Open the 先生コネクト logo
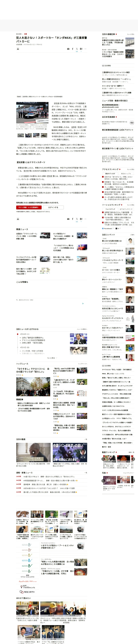This screenshot has height=644, width=138. (27, 592)
